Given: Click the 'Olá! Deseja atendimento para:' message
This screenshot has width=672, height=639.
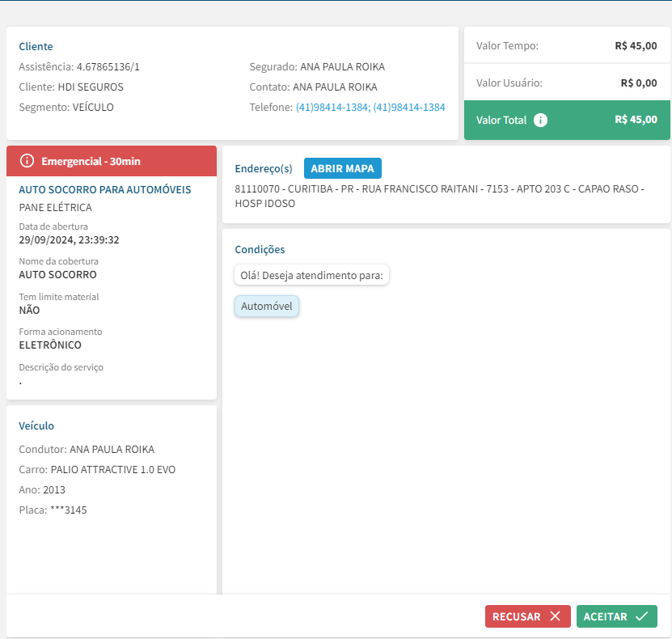Looking at the screenshot, I should click(x=312, y=275).
